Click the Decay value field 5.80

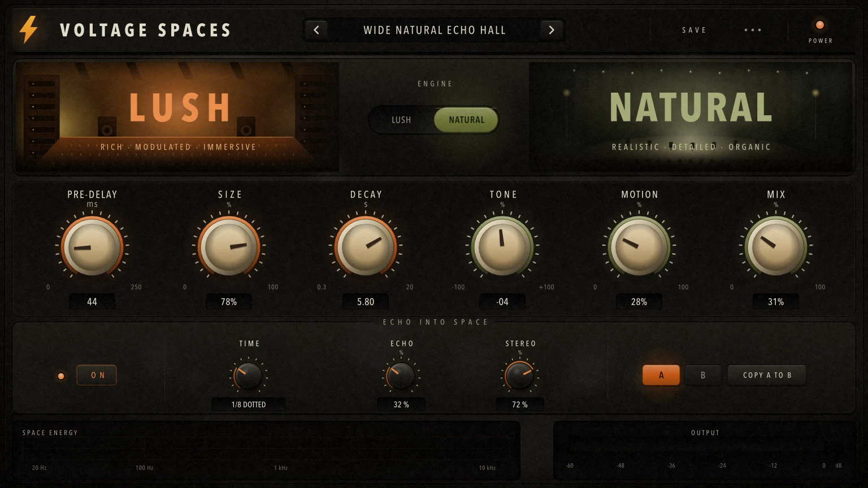tap(366, 302)
